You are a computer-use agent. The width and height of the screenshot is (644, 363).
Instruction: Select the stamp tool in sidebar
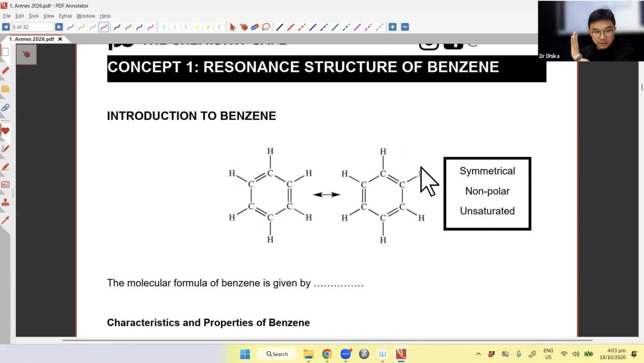click(x=5, y=203)
